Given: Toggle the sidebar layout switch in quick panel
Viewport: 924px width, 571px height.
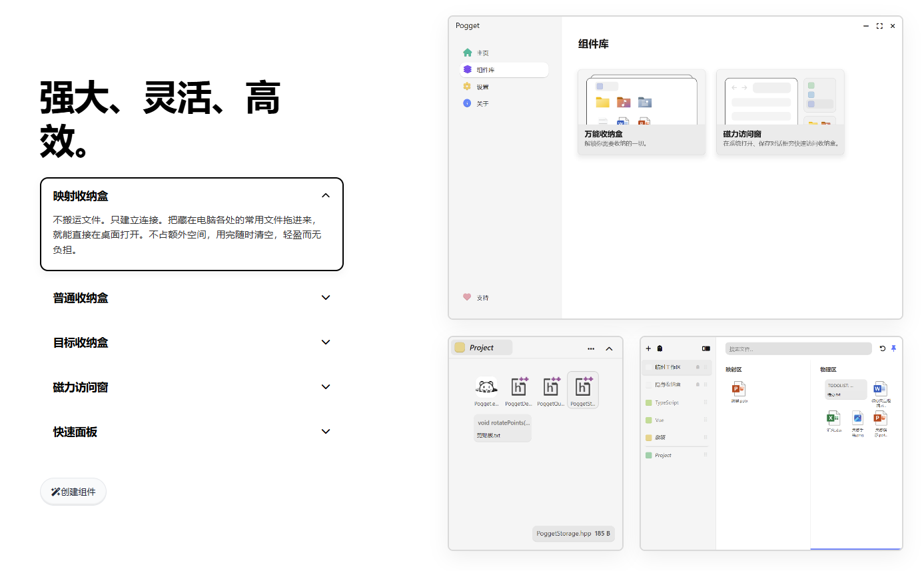Looking at the screenshot, I should (706, 348).
